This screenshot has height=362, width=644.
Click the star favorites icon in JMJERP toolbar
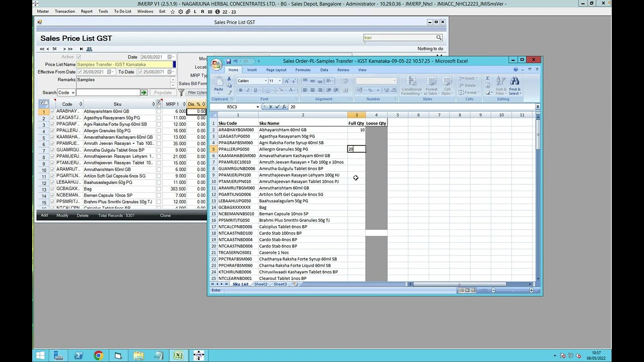point(173,12)
